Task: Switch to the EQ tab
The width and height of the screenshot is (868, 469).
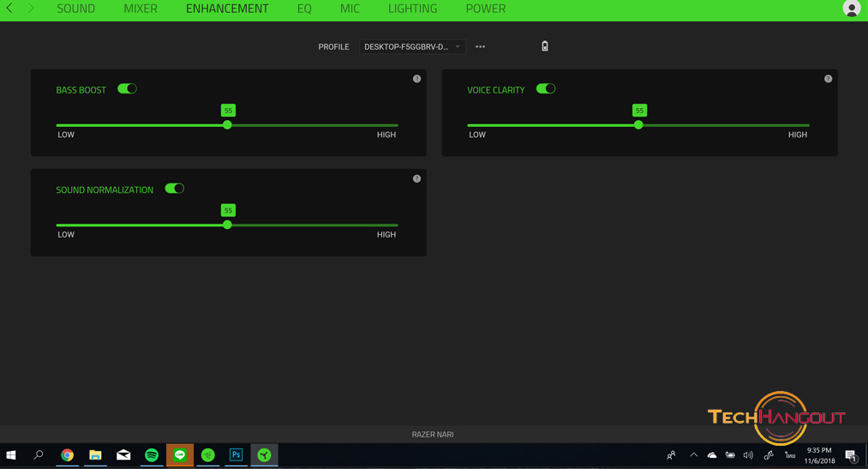Action: pos(304,9)
